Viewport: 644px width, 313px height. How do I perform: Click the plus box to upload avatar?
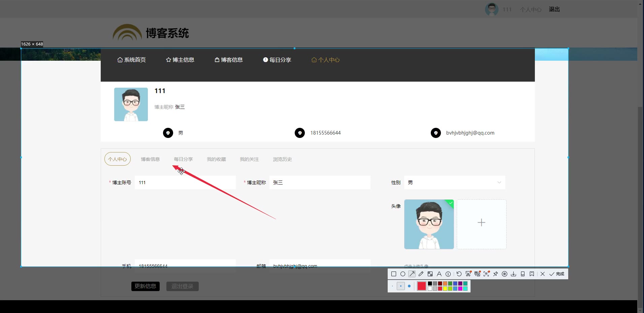coord(482,224)
